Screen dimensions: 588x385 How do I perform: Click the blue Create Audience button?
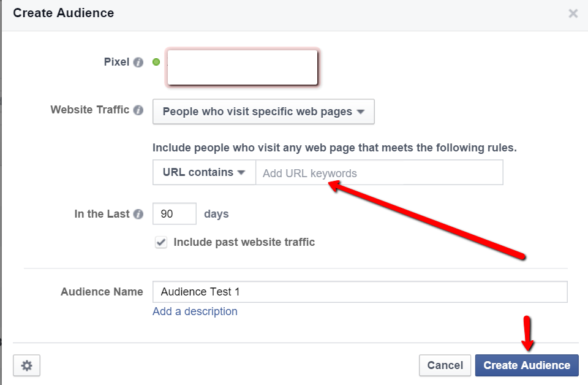point(527,365)
